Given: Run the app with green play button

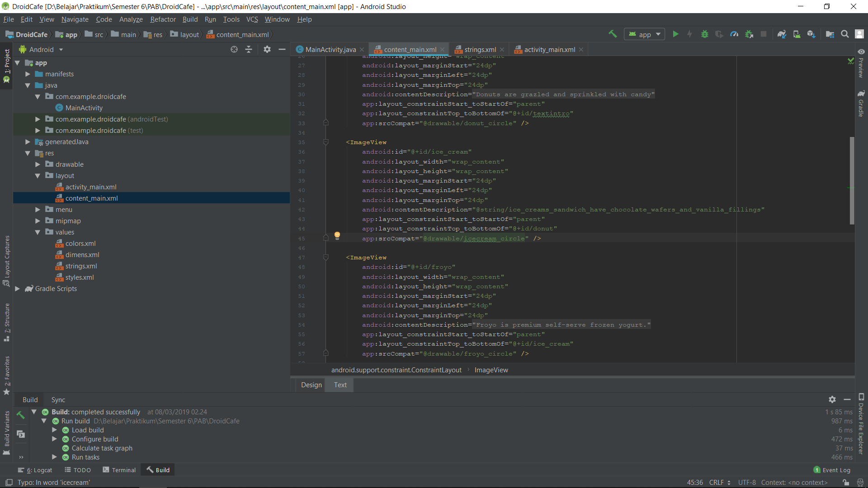Looking at the screenshot, I should [x=675, y=34].
